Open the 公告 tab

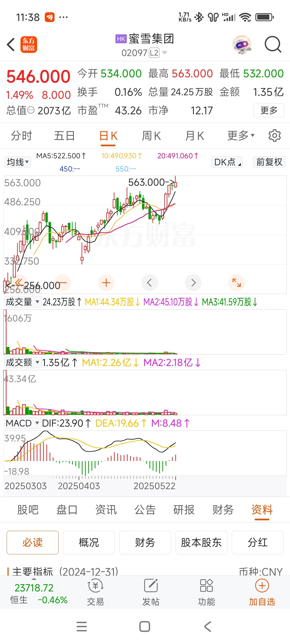pyautogui.click(x=145, y=510)
